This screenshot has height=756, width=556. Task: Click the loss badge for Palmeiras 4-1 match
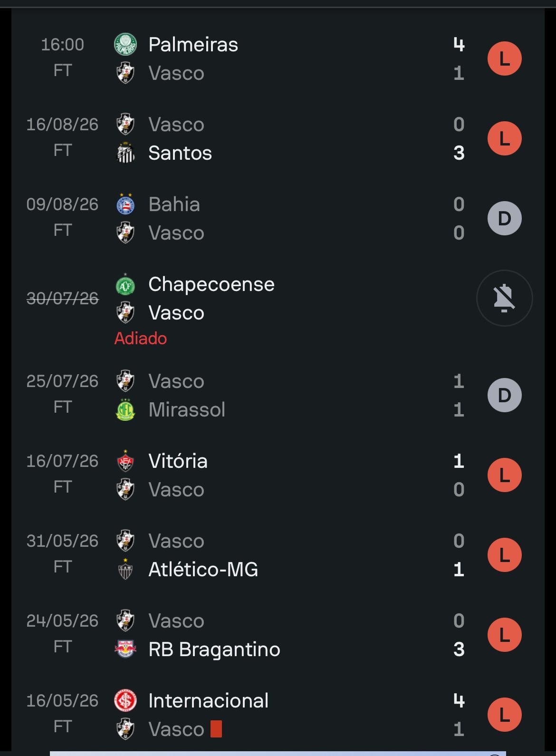[x=505, y=59]
